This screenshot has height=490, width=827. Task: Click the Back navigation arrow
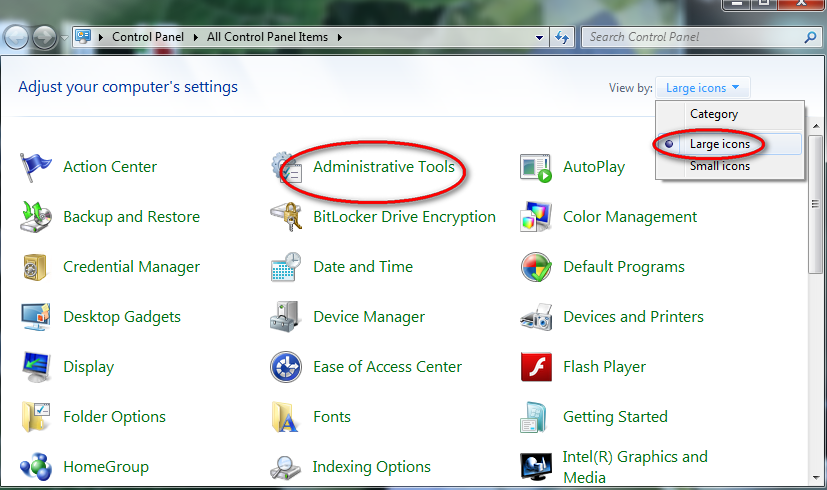pos(16,37)
